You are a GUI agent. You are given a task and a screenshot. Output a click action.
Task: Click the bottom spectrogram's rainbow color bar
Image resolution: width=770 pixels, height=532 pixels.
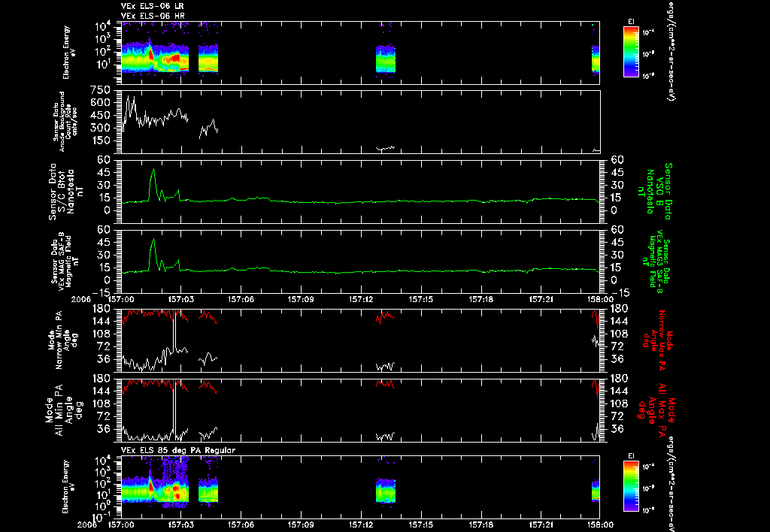[x=631, y=487]
